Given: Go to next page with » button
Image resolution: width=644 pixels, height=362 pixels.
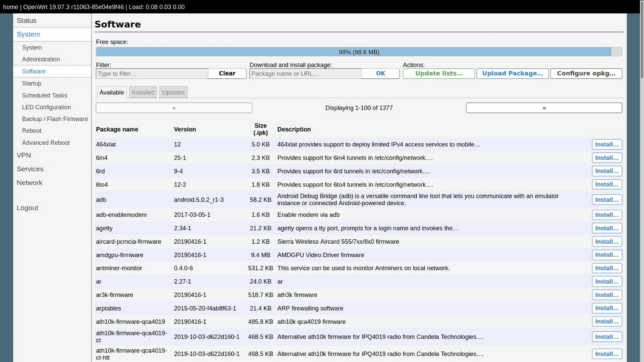Looking at the screenshot, I should pos(544,108).
